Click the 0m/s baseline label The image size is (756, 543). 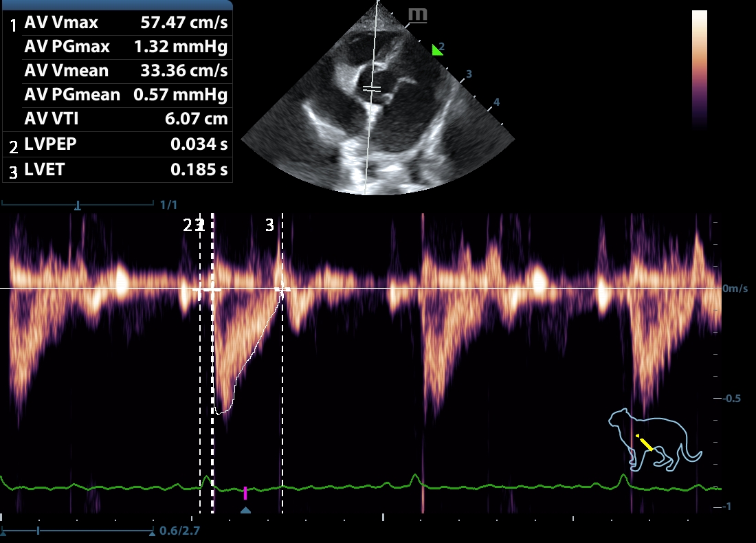pyautogui.click(x=734, y=289)
